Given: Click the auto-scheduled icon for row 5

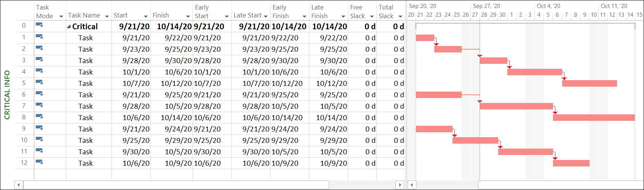Looking at the screenshot, I should tap(39, 82).
